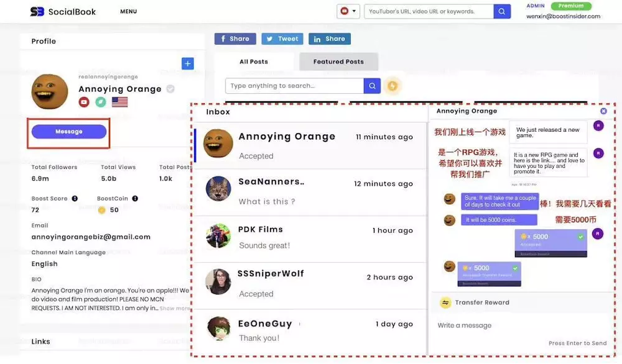Click the Inbox panel heading
This screenshot has width=622, height=364.
click(218, 112)
